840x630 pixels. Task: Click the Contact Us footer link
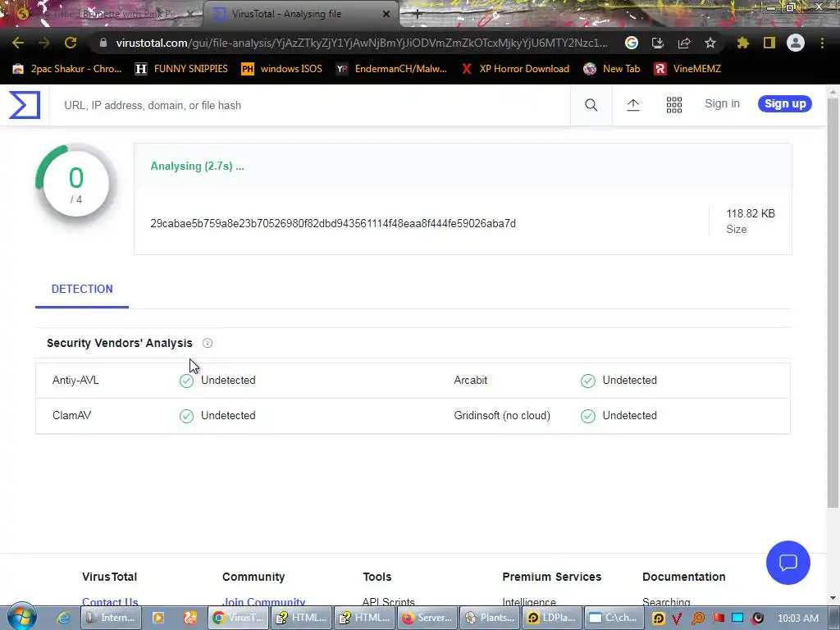click(x=110, y=602)
